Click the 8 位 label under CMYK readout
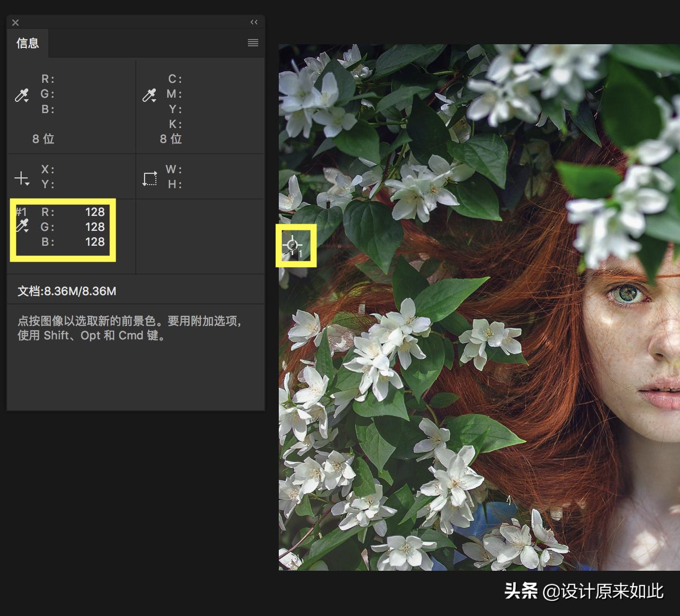The image size is (680, 616). point(171,139)
